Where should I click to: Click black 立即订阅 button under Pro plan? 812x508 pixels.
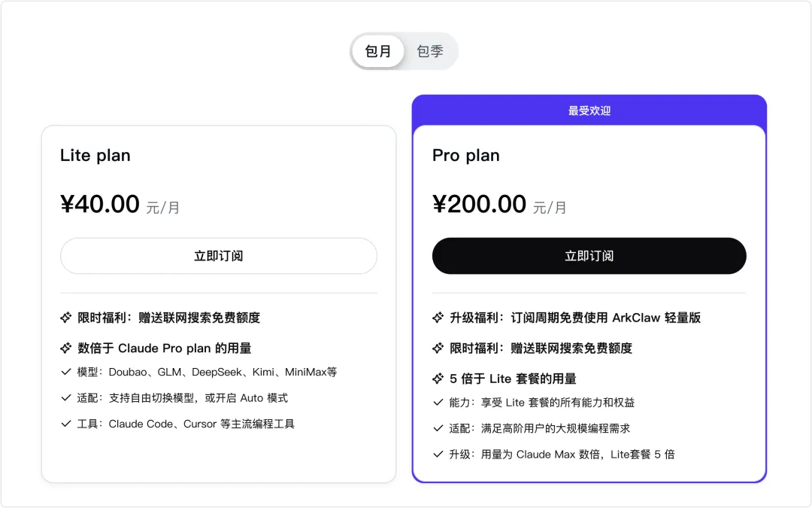[x=589, y=256]
